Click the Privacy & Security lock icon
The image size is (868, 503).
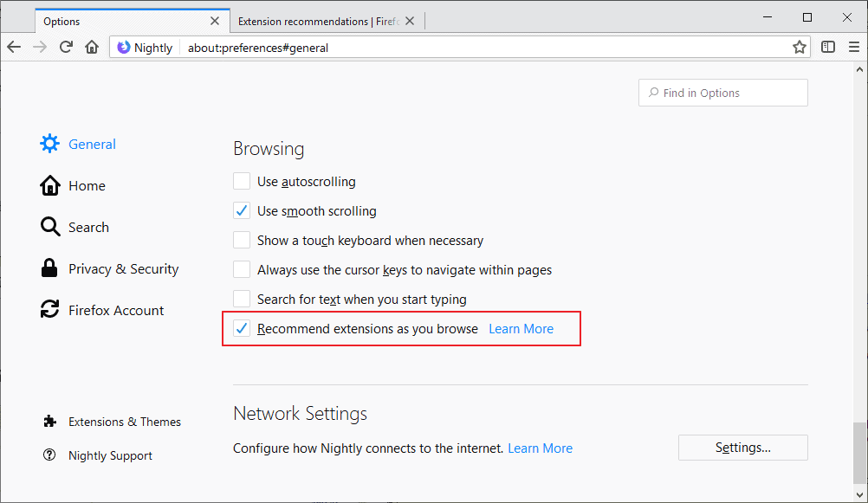49,268
